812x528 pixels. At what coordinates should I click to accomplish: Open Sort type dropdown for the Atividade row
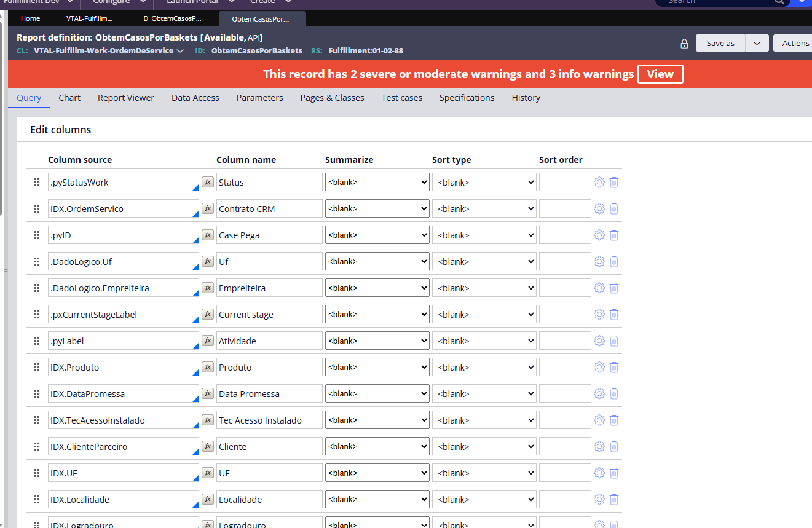coord(484,341)
